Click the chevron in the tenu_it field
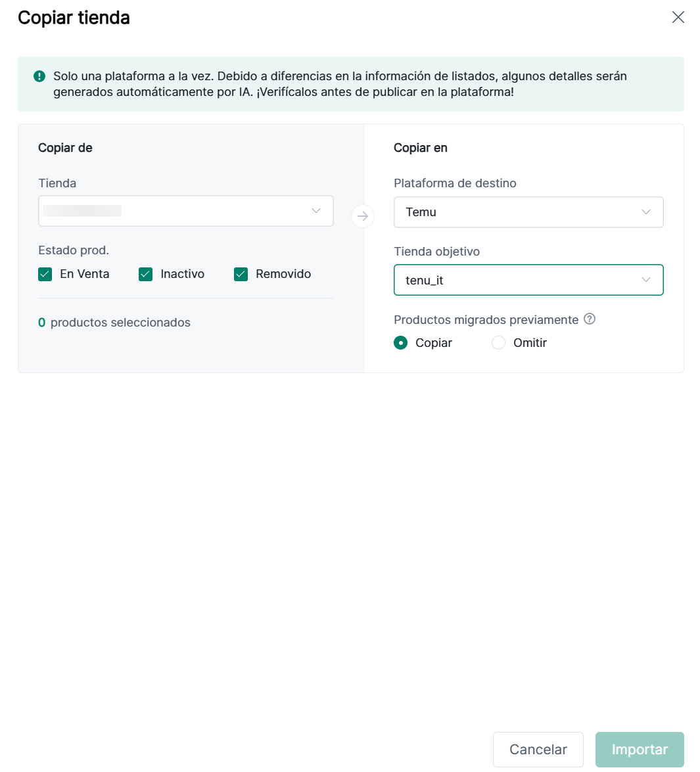Viewport: 700px width, 772px height. (x=646, y=280)
